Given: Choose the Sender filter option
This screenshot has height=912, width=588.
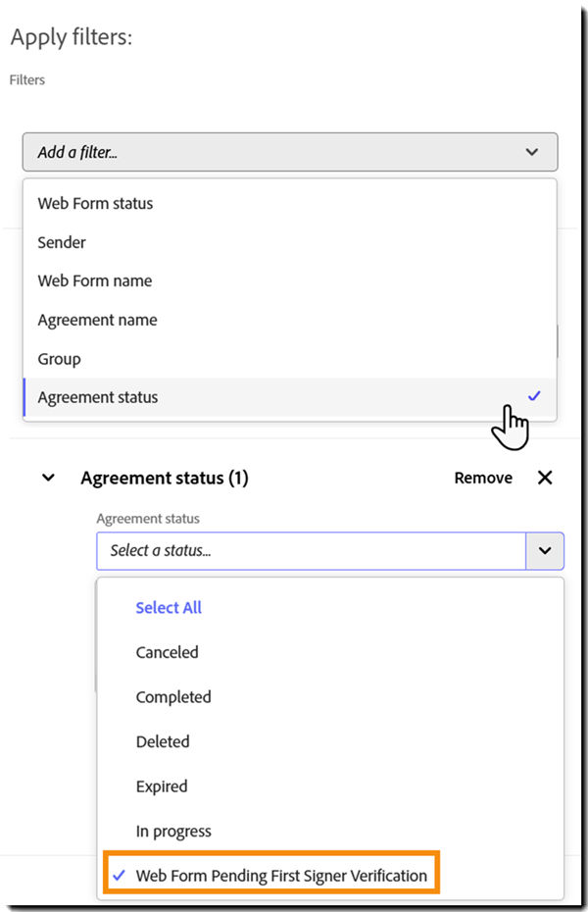Looking at the screenshot, I should (62, 242).
